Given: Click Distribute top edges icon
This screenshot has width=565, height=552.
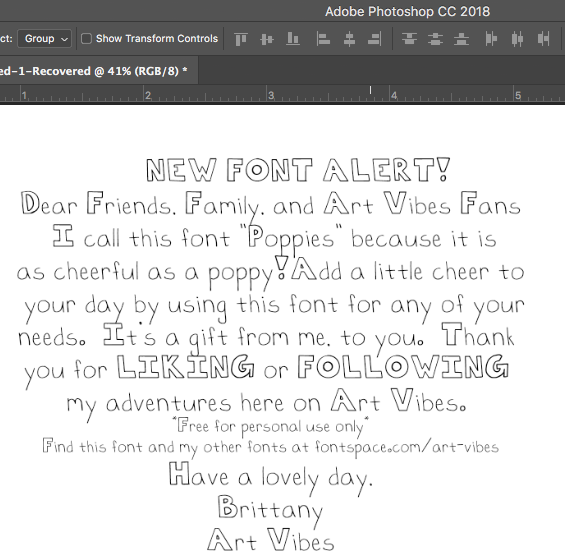Looking at the screenshot, I should click(x=409, y=39).
